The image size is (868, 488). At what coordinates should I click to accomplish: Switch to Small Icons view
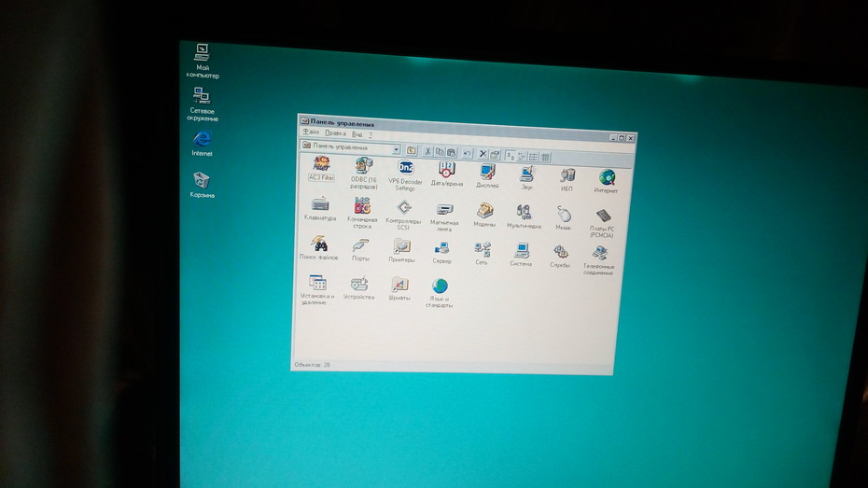coord(522,157)
